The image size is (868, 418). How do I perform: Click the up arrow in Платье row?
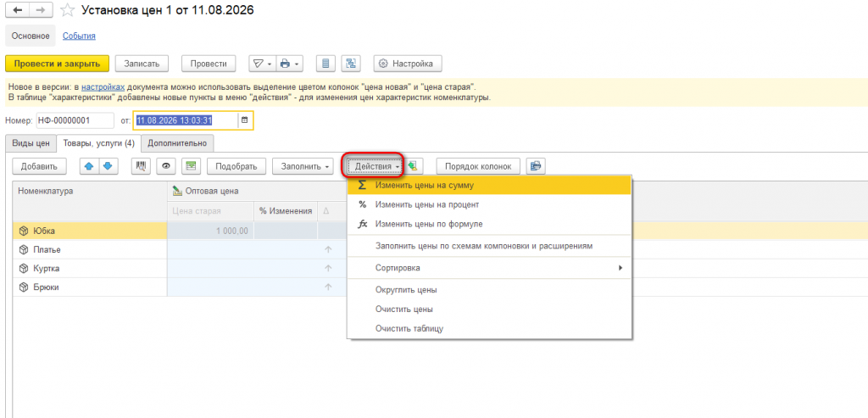click(x=328, y=249)
